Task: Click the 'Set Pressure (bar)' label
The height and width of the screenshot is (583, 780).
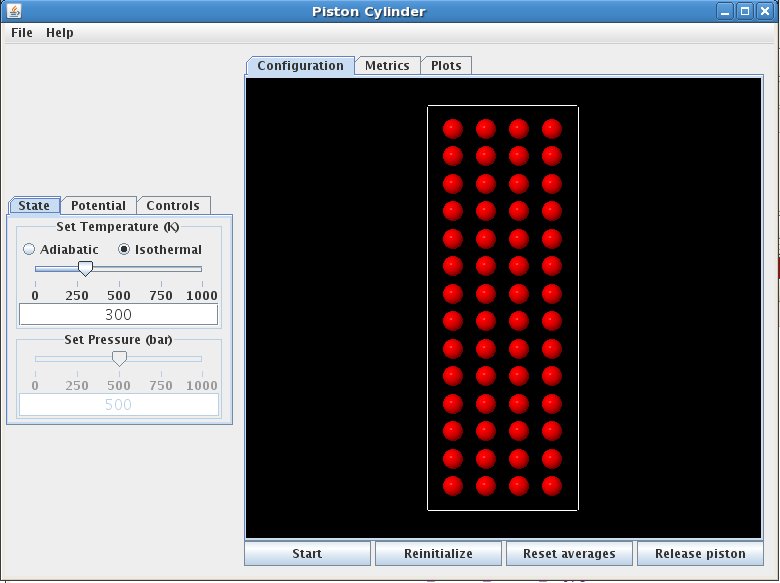Action: (x=118, y=340)
